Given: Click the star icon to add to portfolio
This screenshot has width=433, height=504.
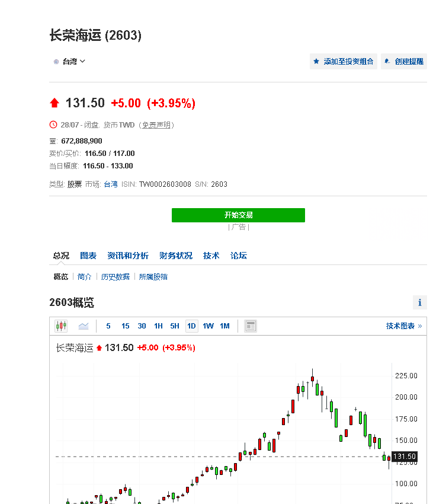Looking at the screenshot, I should coord(316,61).
